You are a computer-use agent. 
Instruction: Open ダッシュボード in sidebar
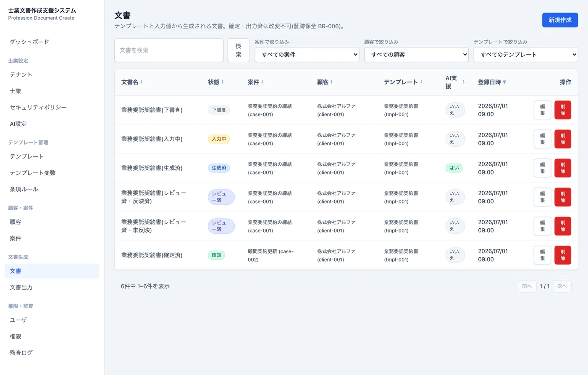(x=52, y=42)
